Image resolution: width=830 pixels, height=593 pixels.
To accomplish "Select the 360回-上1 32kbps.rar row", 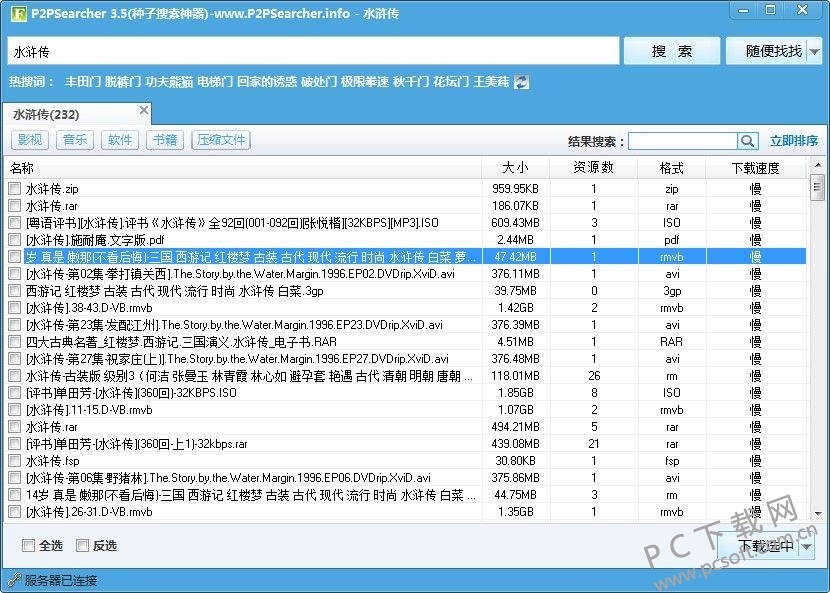I will click(x=405, y=444).
